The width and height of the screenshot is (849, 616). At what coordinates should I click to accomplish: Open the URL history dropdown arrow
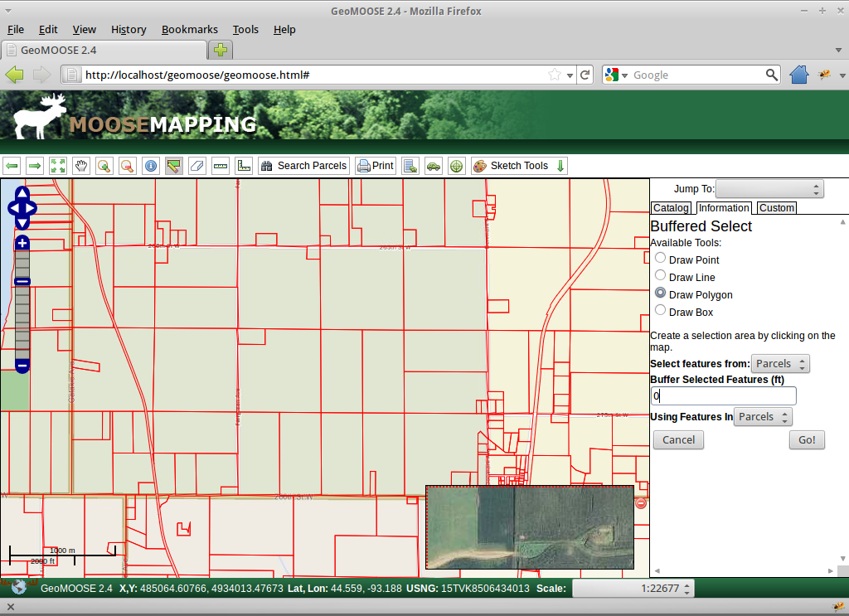(570, 75)
